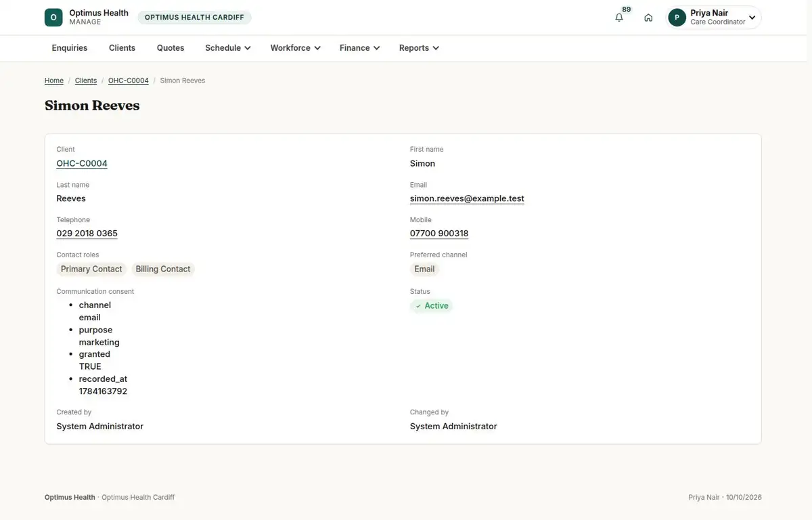Screen dimensions: 812x520
Task: Click the Primary Contact role tag
Action: (91, 269)
